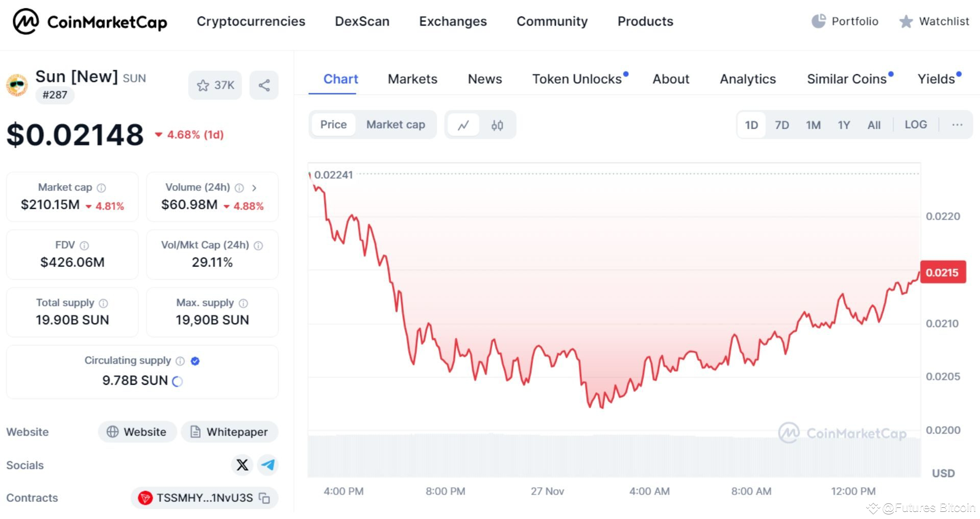Image resolution: width=980 pixels, height=519 pixels.
Task: Open the X social icon
Action: click(242, 465)
